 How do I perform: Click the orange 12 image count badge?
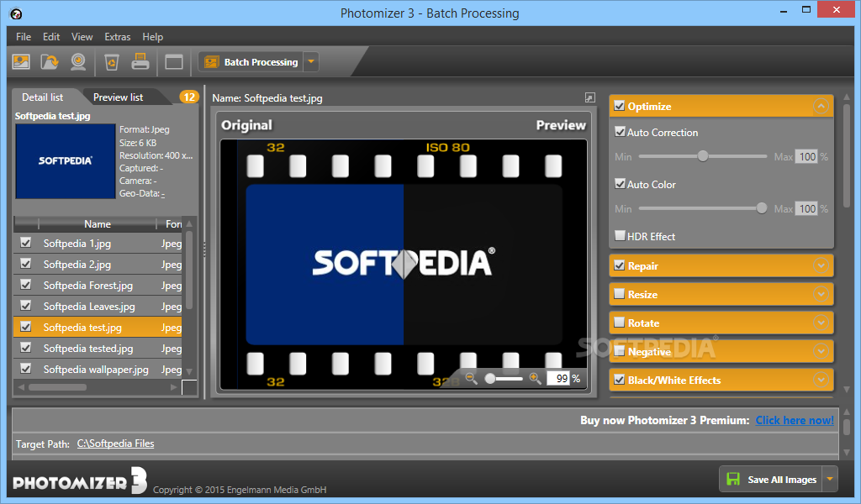click(189, 97)
